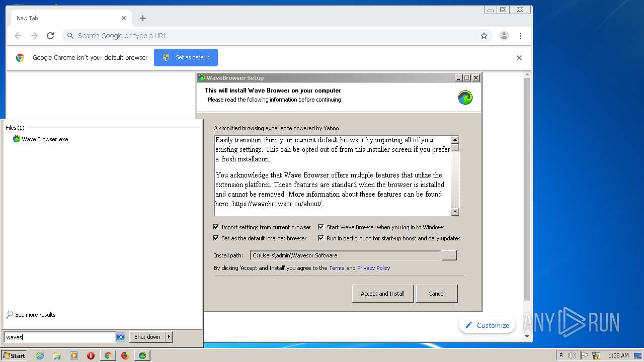Image resolution: width=644 pixels, height=362 pixels.
Task: Click See more results
Action: pos(31,315)
